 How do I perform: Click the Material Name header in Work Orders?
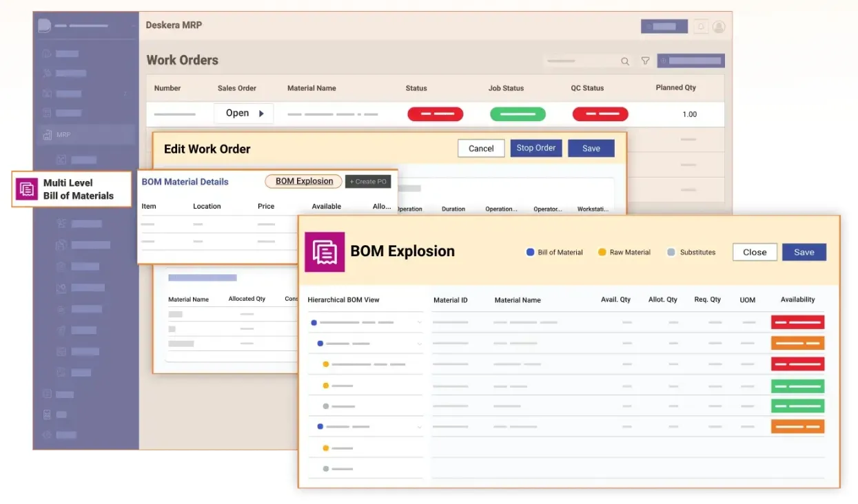[311, 88]
